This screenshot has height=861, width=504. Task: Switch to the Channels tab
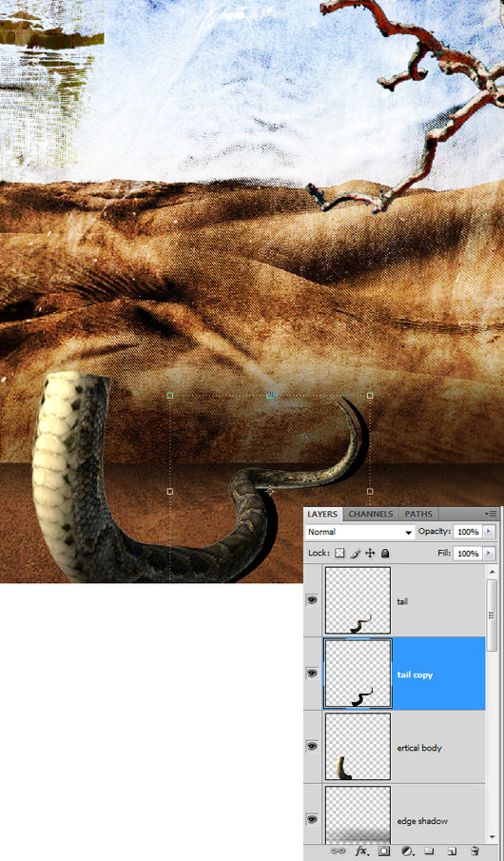(x=371, y=514)
